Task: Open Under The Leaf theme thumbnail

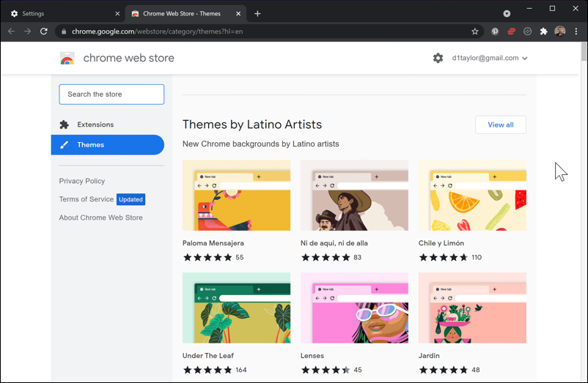Action: (236, 308)
